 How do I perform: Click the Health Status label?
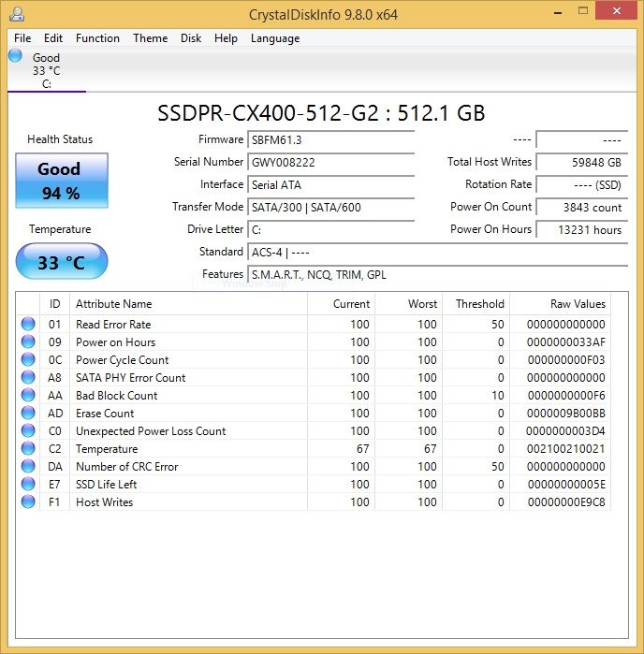(x=60, y=139)
